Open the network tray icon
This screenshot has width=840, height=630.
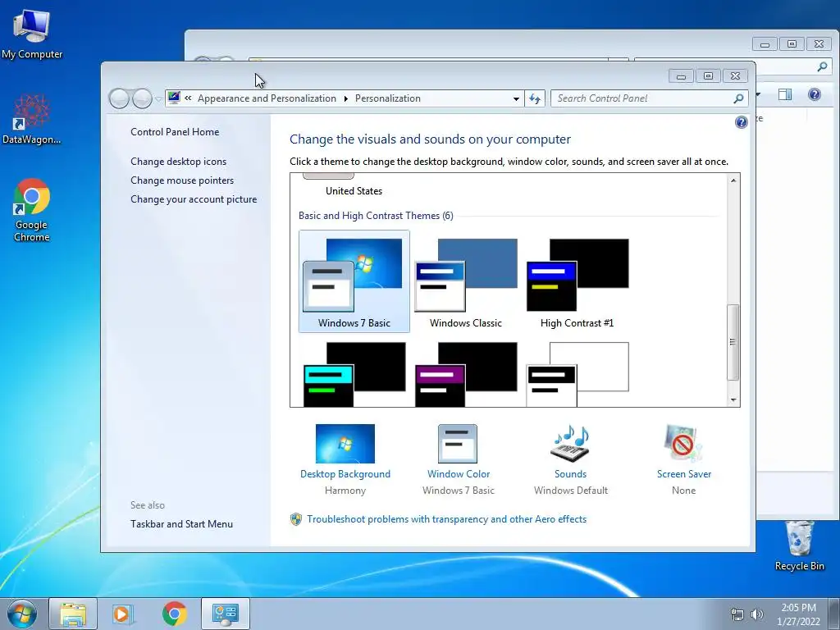pyautogui.click(x=737, y=614)
